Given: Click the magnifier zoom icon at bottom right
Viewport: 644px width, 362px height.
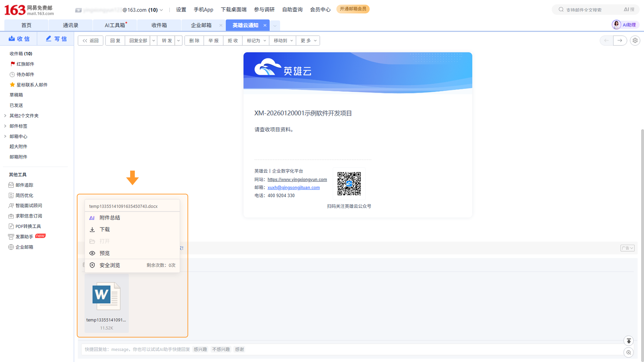Looking at the screenshot, I should 629,352.
